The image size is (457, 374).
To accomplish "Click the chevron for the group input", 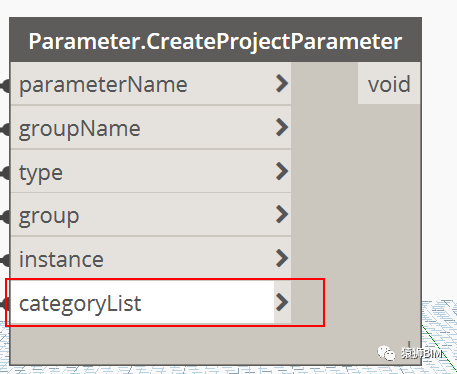I will (x=282, y=214).
